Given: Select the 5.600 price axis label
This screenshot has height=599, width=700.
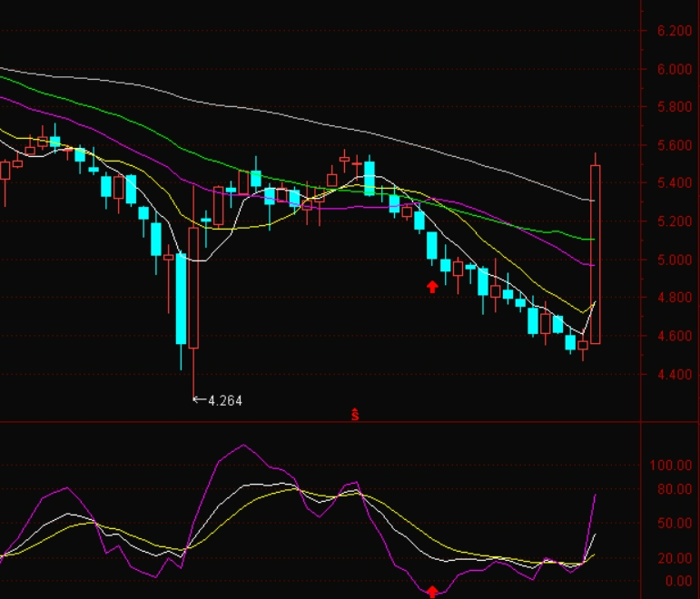Looking at the screenshot, I should (675, 145).
